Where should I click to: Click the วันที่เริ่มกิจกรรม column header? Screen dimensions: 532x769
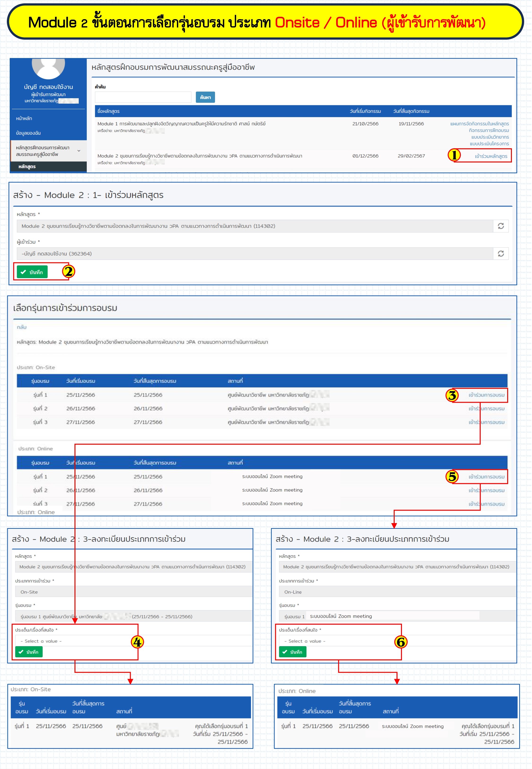[365, 111]
